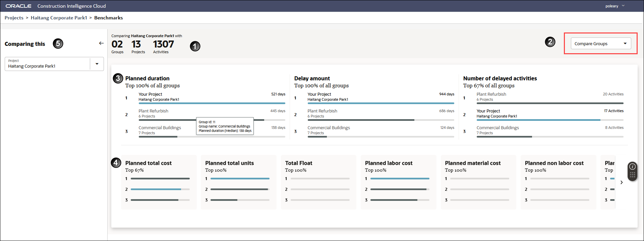Open Haitang Corporate Park1 breadcrumb
The height and width of the screenshot is (241, 644).
coord(59,18)
